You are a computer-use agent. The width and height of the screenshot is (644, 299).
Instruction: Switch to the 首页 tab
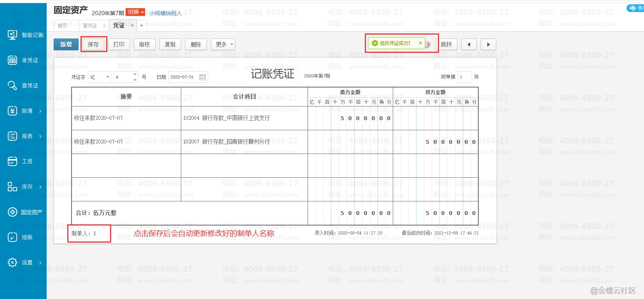pyautogui.click(x=62, y=26)
